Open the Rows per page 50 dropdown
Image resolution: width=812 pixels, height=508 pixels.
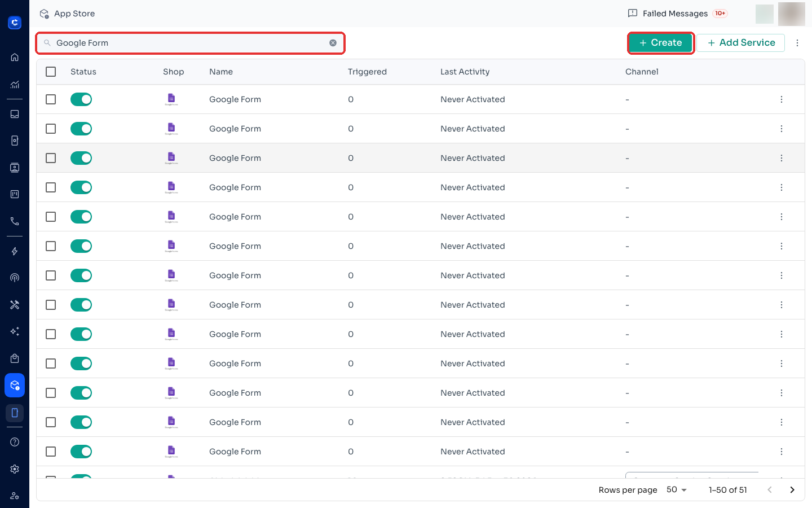[677, 490]
